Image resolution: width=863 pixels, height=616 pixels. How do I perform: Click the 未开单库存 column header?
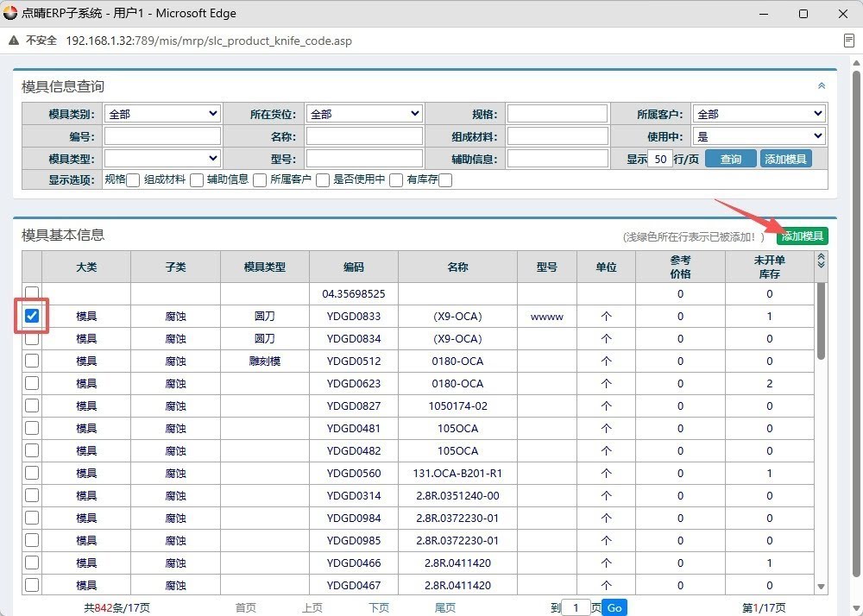click(x=770, y=267)
